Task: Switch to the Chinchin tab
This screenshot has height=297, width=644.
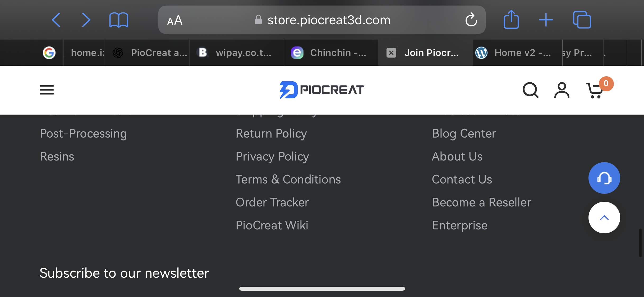Action: [331, 53]
